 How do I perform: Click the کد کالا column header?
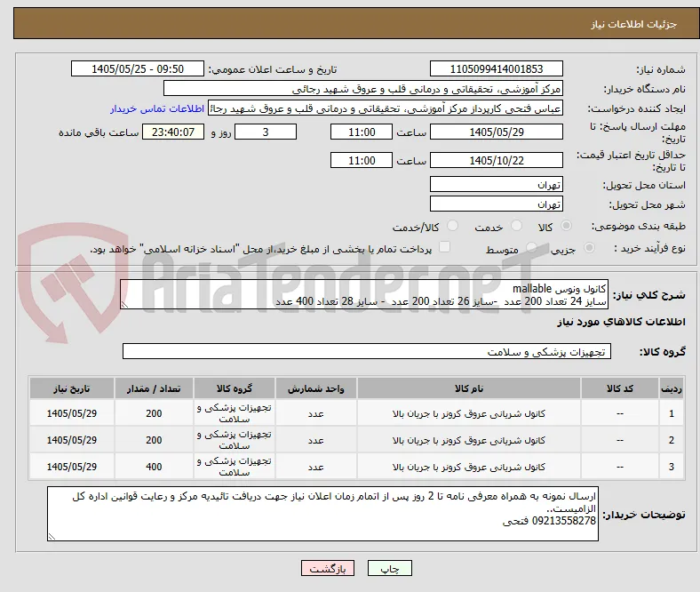coord(620,388)
